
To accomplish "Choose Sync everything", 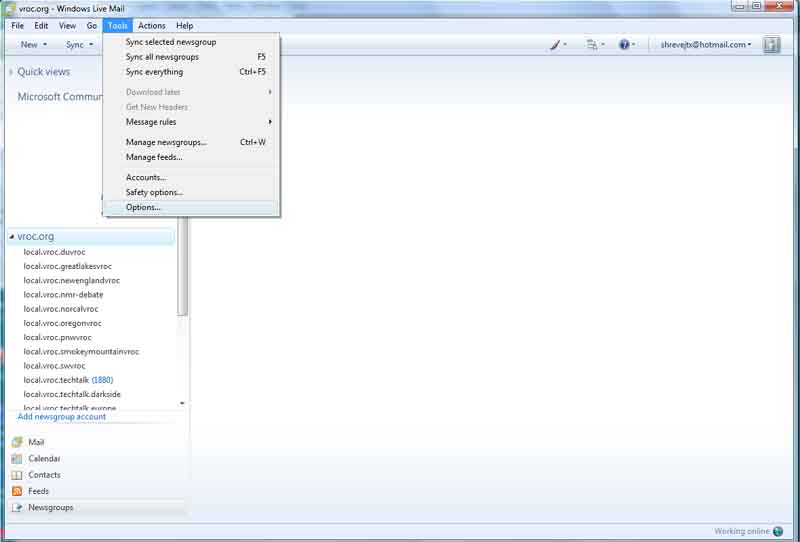I will (x=191, y=72).
